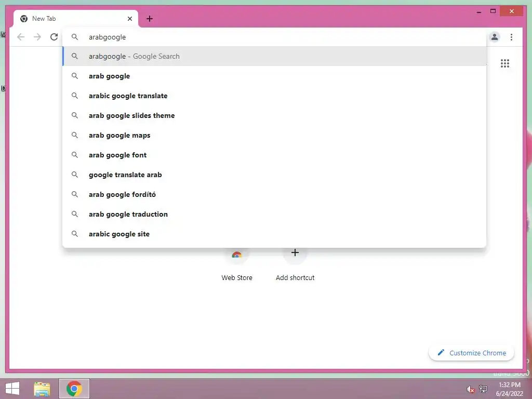Open the network tray icon
Viewport: 532px width, 399px height.
click(483, 389)
